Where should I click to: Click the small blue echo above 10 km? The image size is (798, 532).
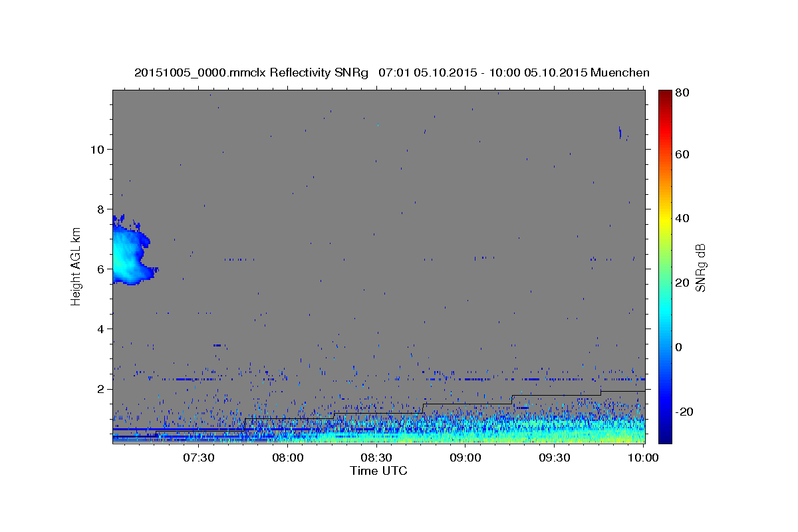(620, 133)
